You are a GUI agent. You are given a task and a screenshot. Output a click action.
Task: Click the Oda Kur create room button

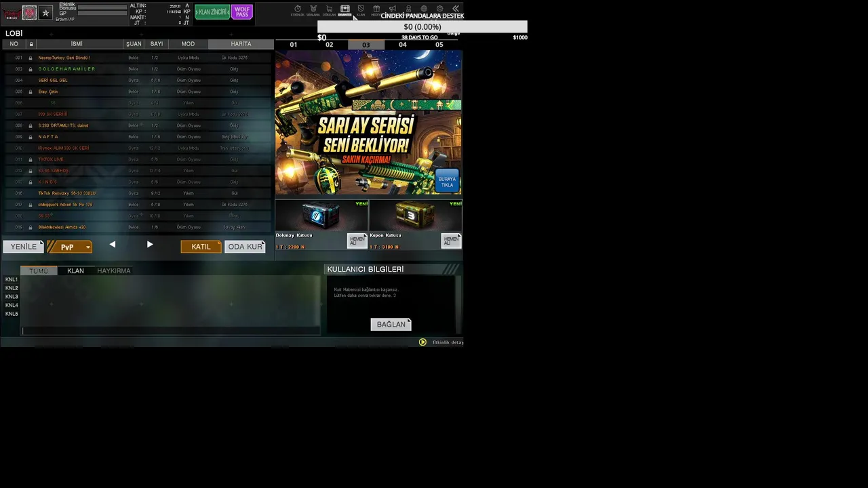245,247
